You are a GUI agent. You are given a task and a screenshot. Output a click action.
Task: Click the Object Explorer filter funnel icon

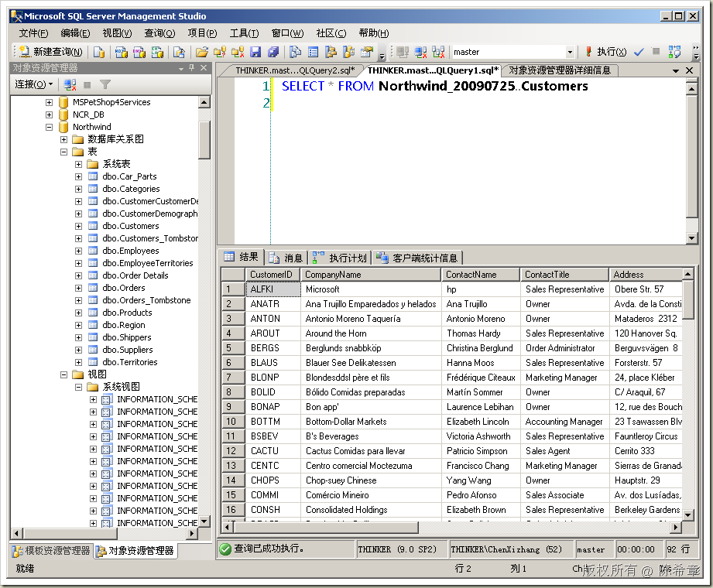click(x=105, y=84)
